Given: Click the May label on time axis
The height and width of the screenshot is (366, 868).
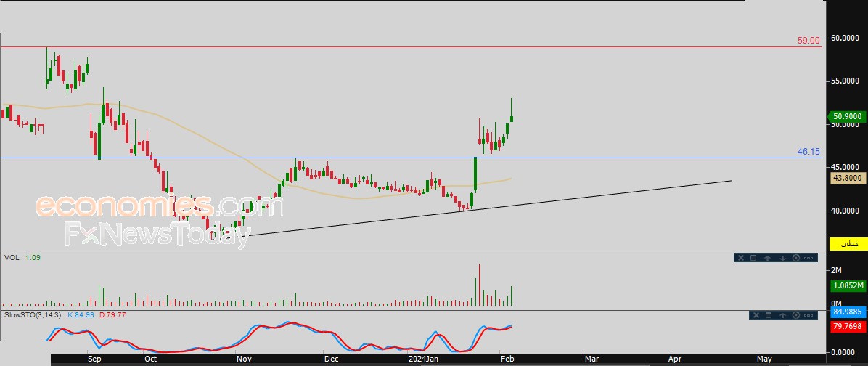Looking at the screenshot, I should pyautogui.click(x=764, y=359).
